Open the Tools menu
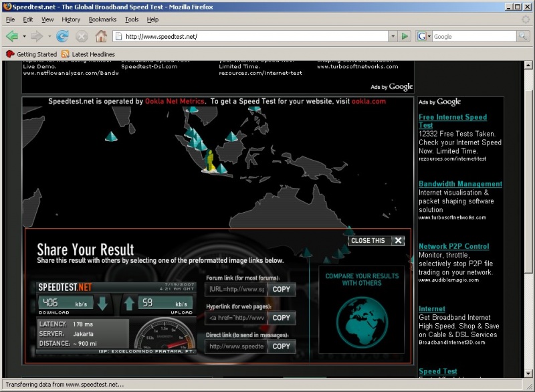Image resolution: width=535 pixels, height=392 pixels. (132, 19)
